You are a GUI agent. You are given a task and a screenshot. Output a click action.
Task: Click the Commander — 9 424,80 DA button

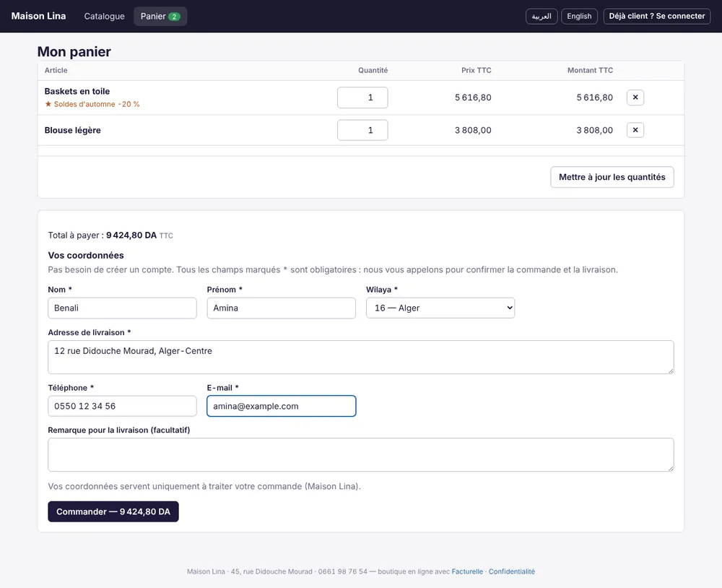pos(113,511)
